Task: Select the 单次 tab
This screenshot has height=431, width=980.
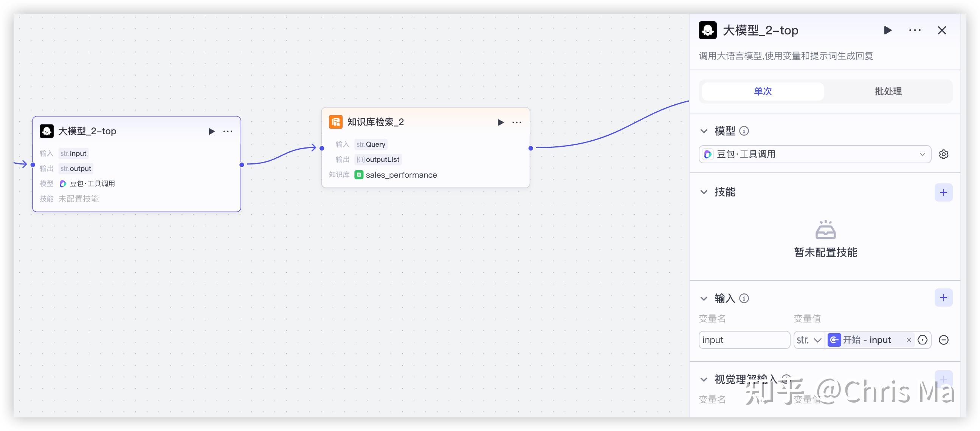Action: 762,91
